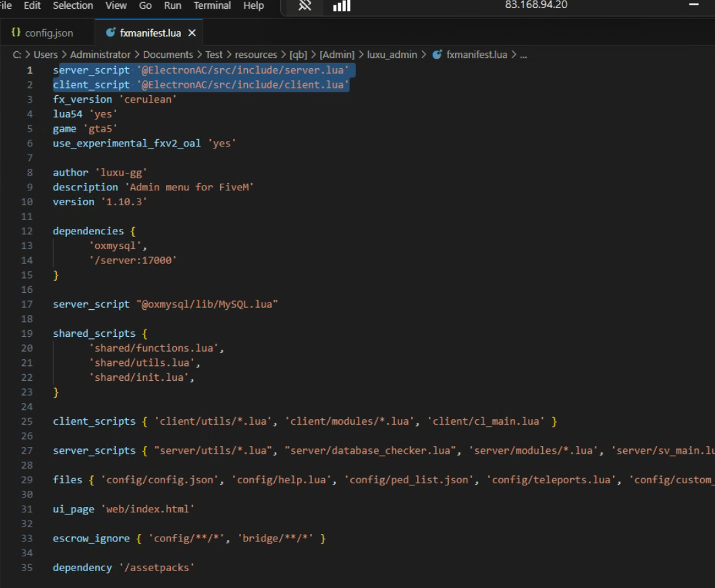Open the Selection menu
Image resolution: width=715 pixels, height=588 pixels.
coord(73,5)
